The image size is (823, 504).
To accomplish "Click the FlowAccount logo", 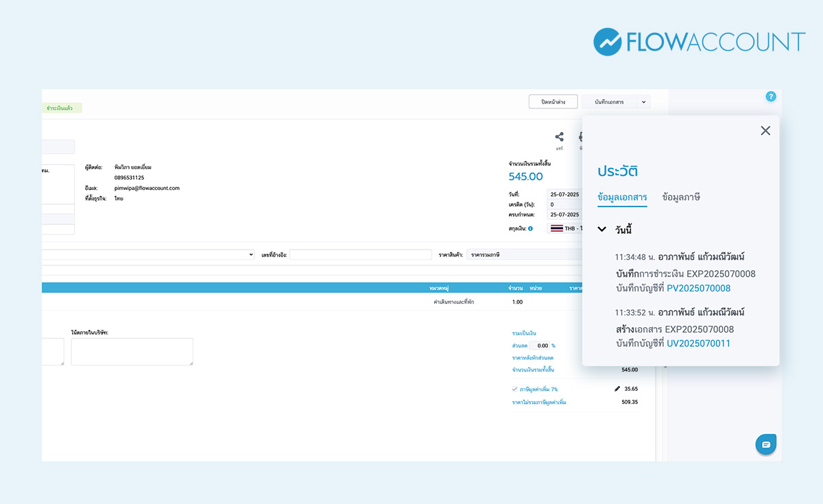I will click(x=699, y=42).
